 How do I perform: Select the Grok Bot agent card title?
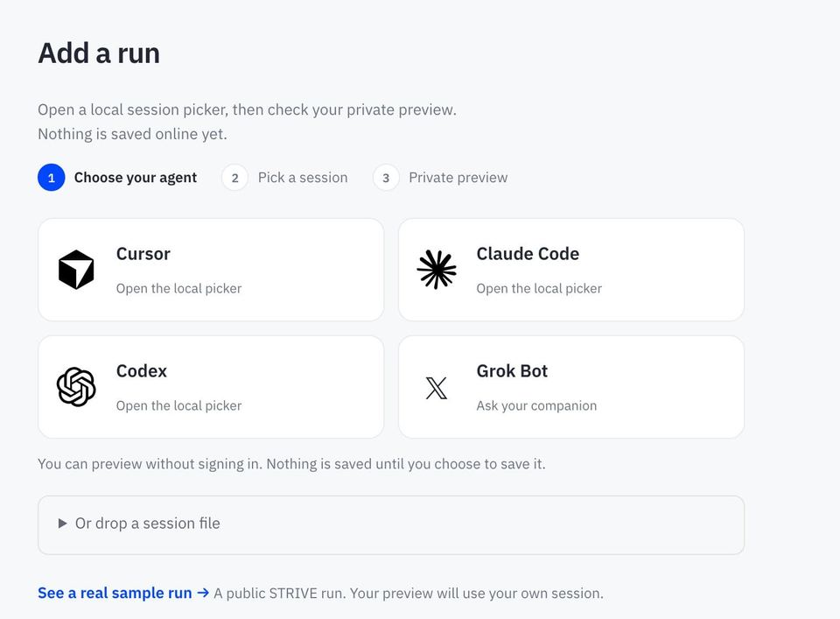point(512,371)
